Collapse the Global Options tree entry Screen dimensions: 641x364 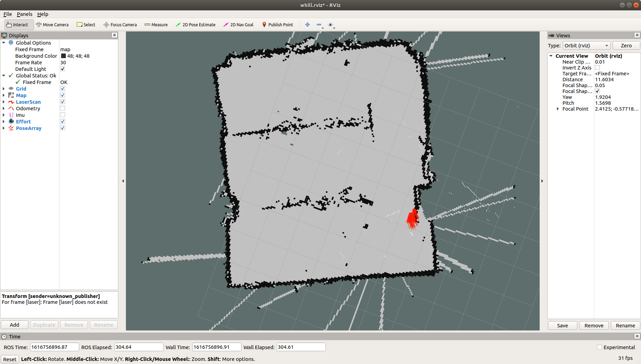pos(4,43)
